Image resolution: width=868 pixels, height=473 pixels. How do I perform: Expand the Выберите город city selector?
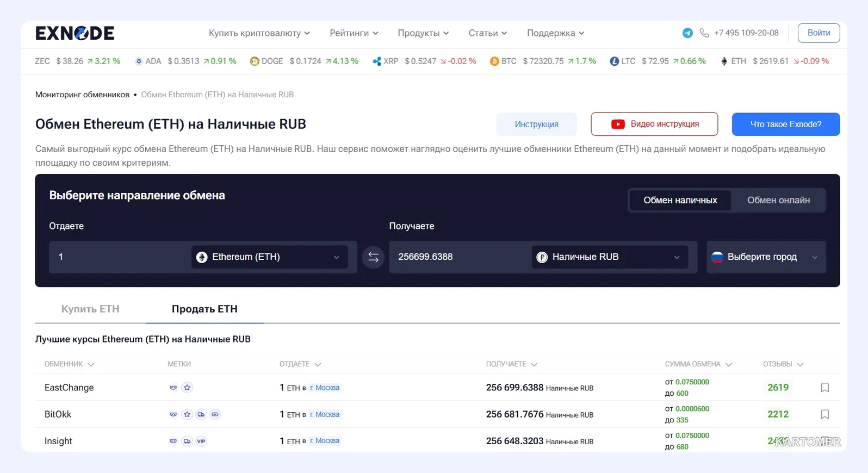766,257
